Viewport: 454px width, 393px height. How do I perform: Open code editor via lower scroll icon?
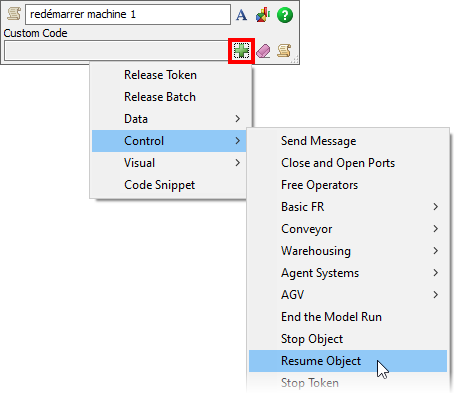(284, 51)
